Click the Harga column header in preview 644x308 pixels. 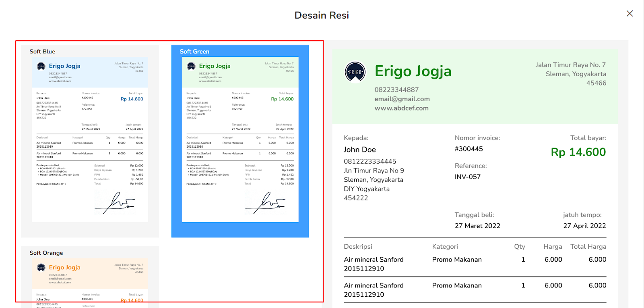click(553, 246)
